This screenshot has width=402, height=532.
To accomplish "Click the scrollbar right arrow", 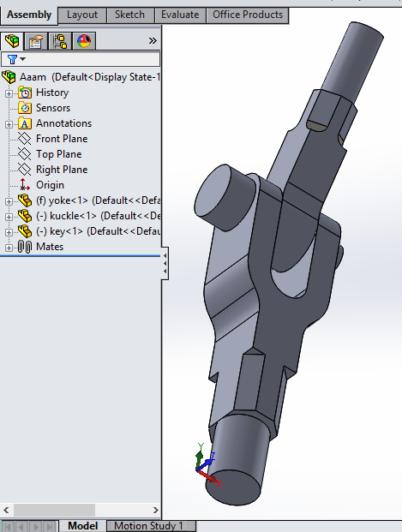I will [155, 510].
